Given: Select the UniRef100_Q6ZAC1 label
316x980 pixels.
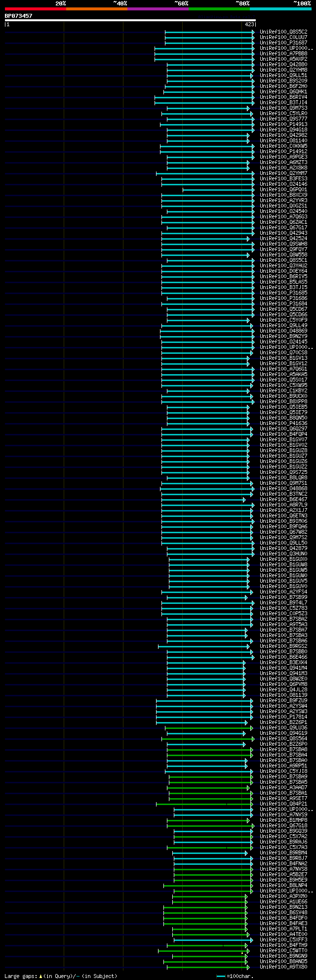Looking at the screenshot, I should point(283,222).
